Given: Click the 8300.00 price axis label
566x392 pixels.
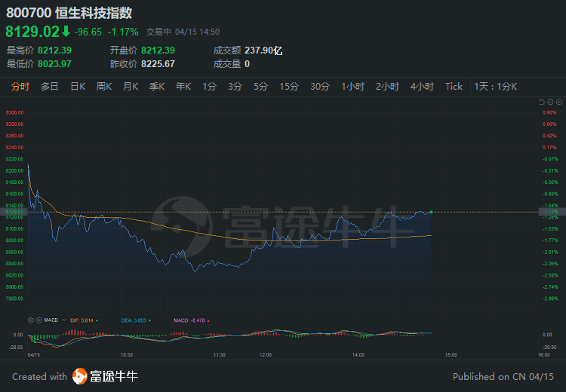Looking at the screenshot, I should click(14, 112).
